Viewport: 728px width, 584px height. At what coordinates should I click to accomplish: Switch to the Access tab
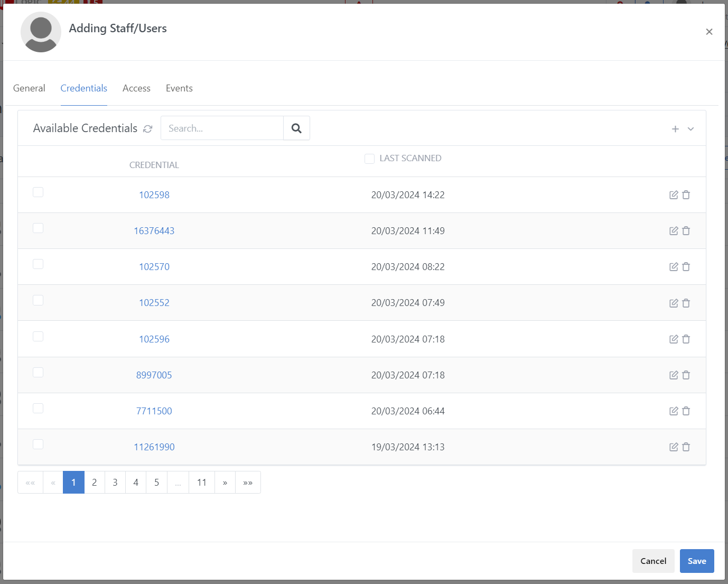coord(136,88)
